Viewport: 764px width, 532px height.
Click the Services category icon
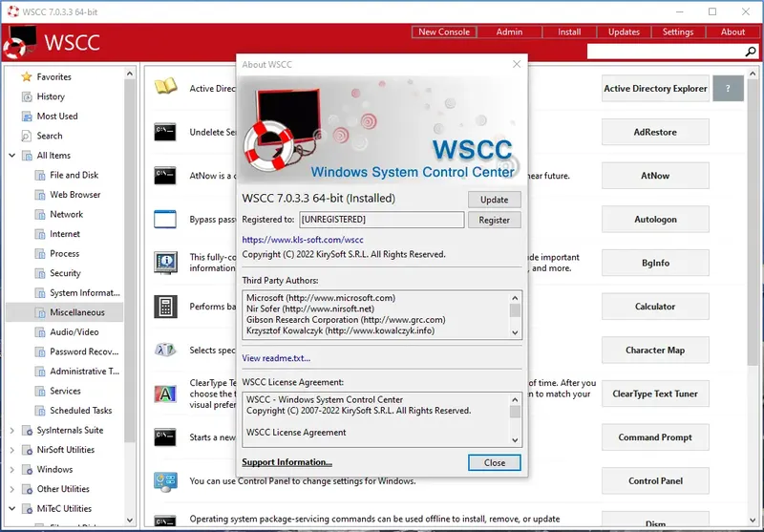[x=40, y=392]
